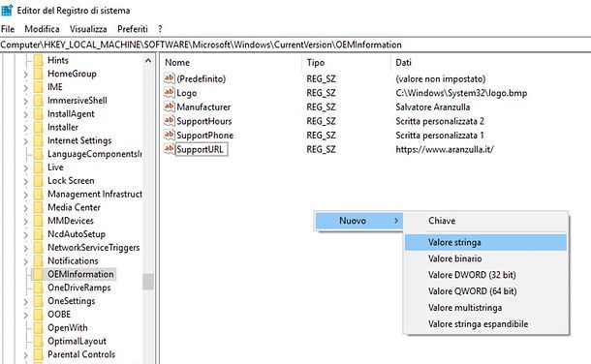Open the Modifica menu

42,29
